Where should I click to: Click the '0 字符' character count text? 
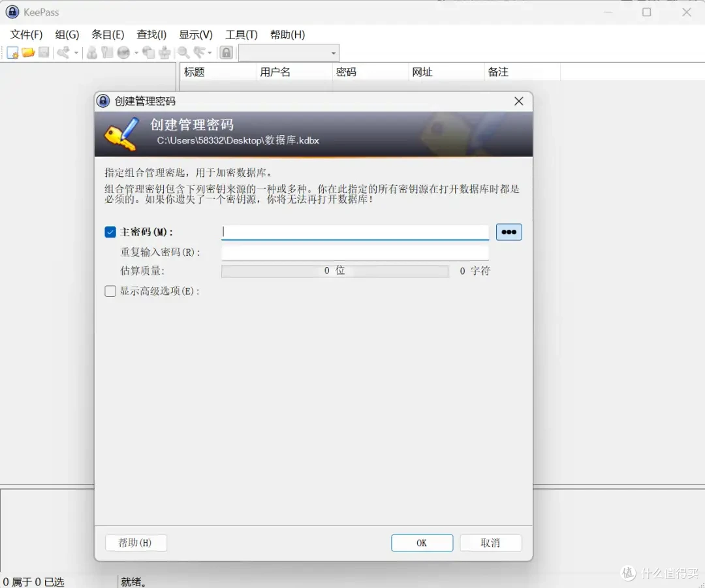coord(475,271)
